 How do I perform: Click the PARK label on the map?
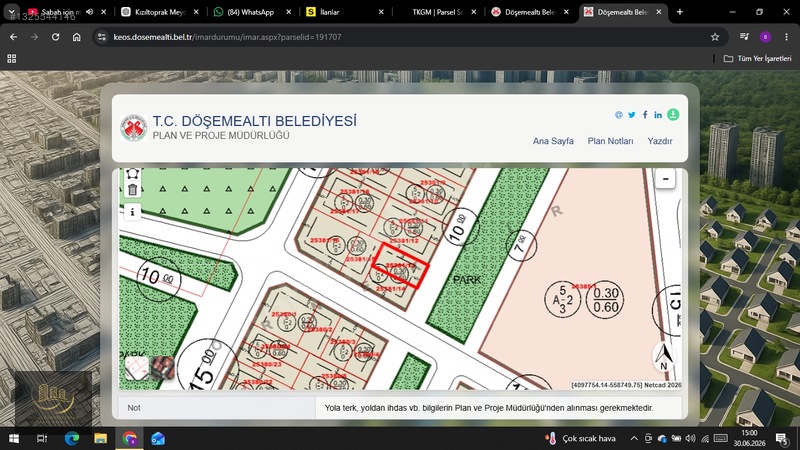point(467,280)
